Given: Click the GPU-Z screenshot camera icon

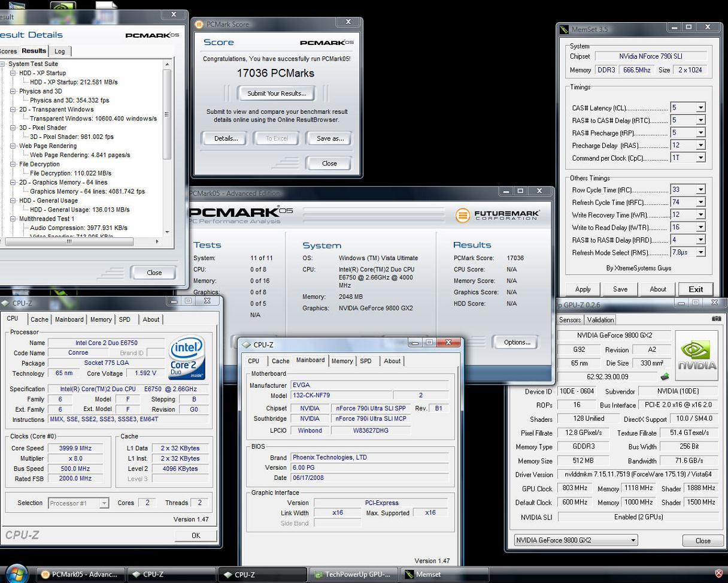Looking at the screenshot, I should tap(716, 319).
